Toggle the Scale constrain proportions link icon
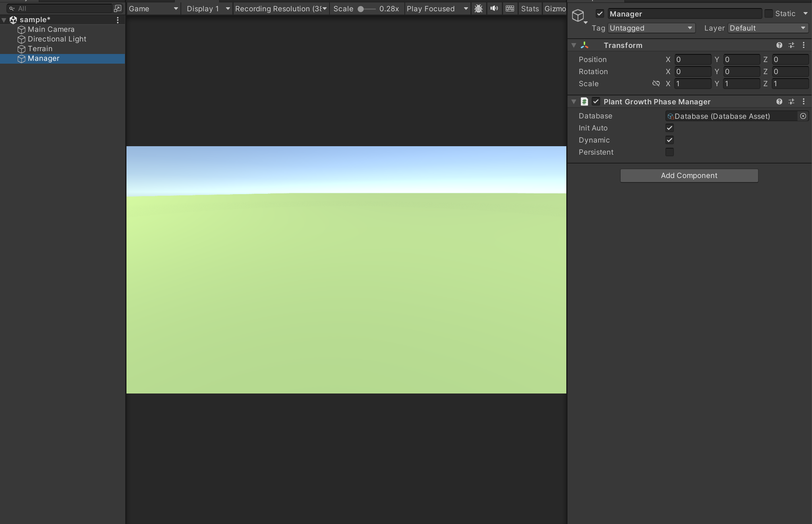This screenshot has height=524, width=812. click(656, 83)
